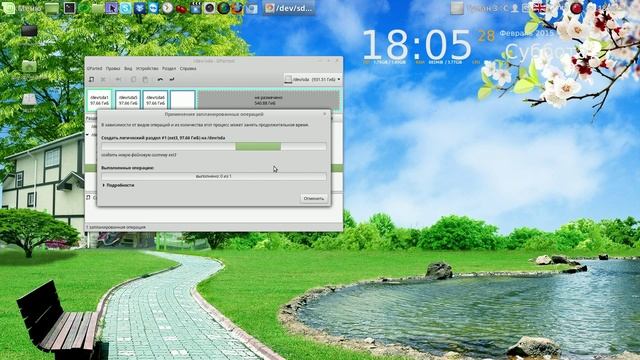Select the /dev/sda5 partition block
This screenshot has width=640, height=360.
click(128, 100)
